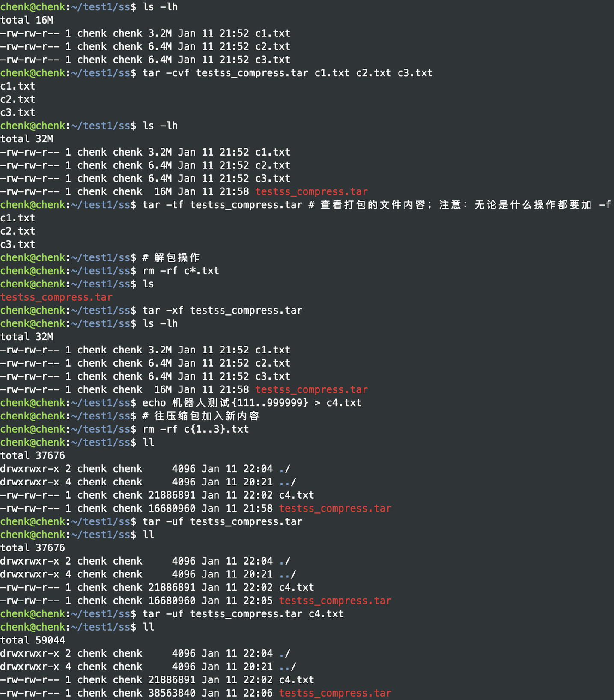Image resolution: width=614 pixels, height=700 pixels.
Task: Click the 'echo 机器人测试{111..999999}' command
Action: pos(225,403)
